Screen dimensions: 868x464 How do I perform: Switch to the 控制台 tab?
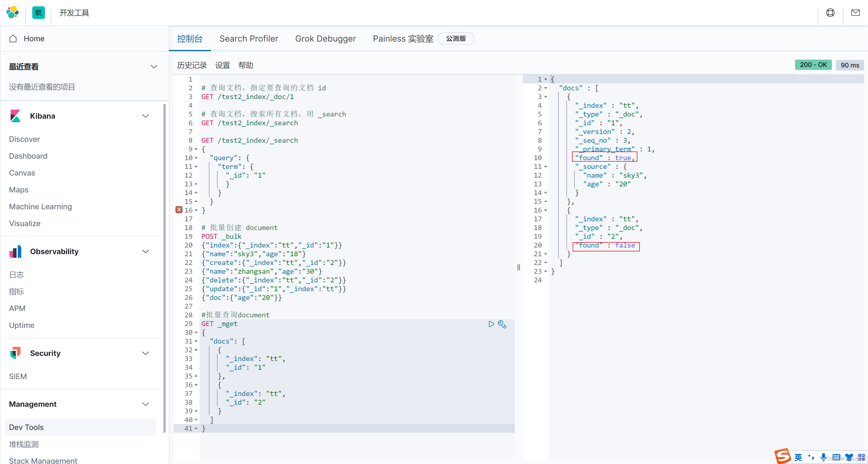(190, 39)
